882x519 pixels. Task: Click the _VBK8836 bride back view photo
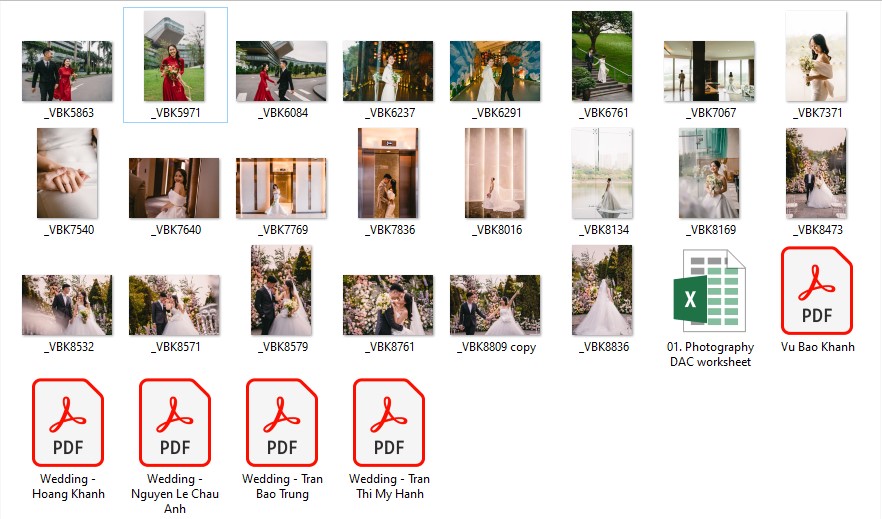click(602, 290)
